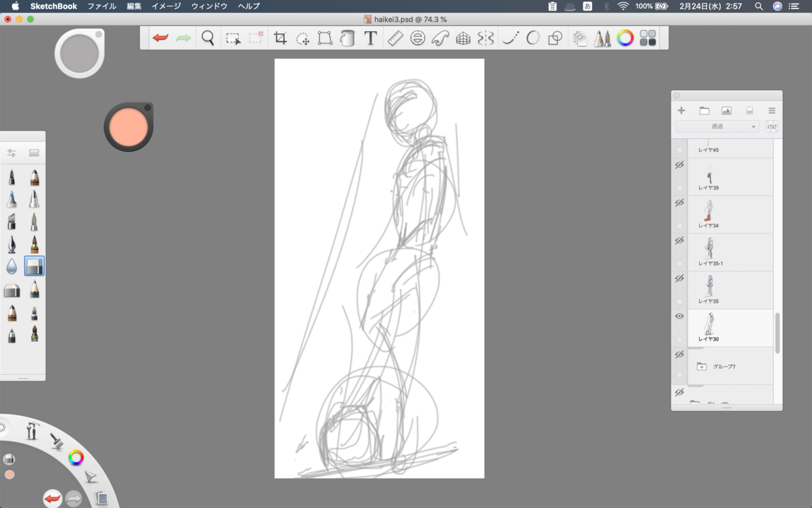This screenshot has height=508, width=812.
Task: Enable the Ellipse guide
Action: [x=418, y=39]
